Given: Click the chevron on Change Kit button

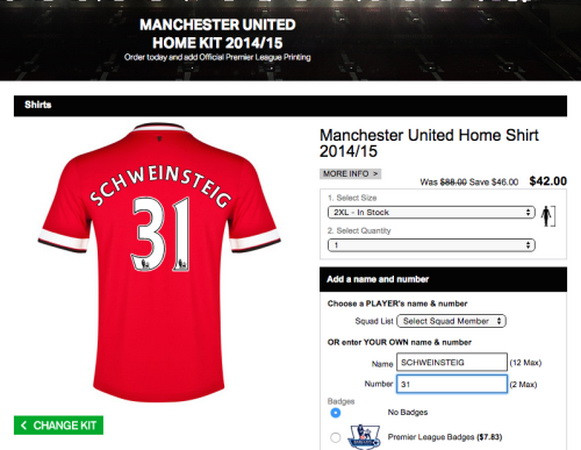Looking at the screenshot, I should (x=24, y=425).
